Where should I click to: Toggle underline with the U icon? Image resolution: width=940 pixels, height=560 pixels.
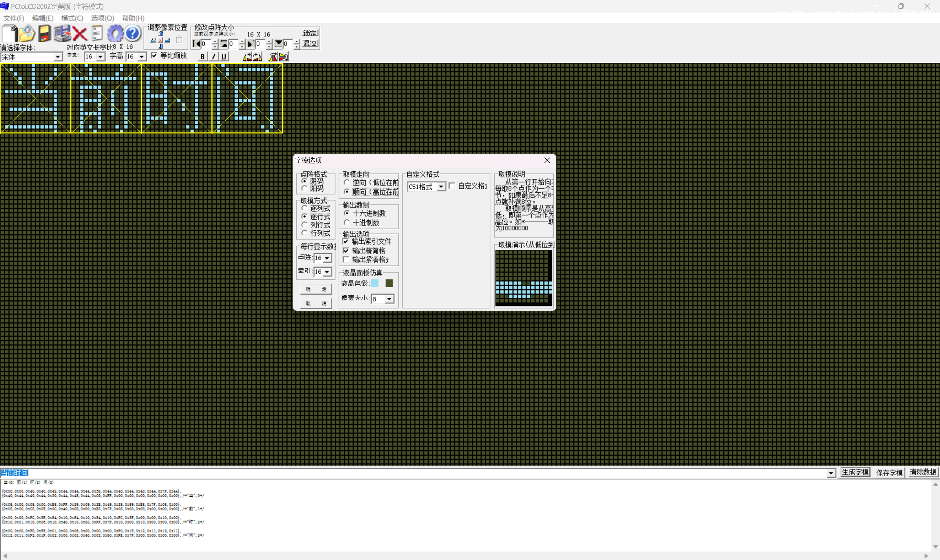coord(224,57)
